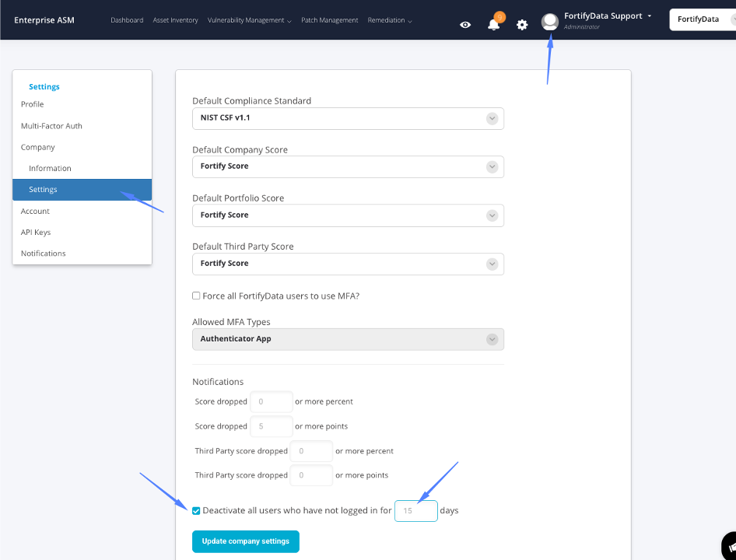Click the days input showing 15
Image resolution: width=736 pixels, height=560 pixels.
(x=415, y=510)
